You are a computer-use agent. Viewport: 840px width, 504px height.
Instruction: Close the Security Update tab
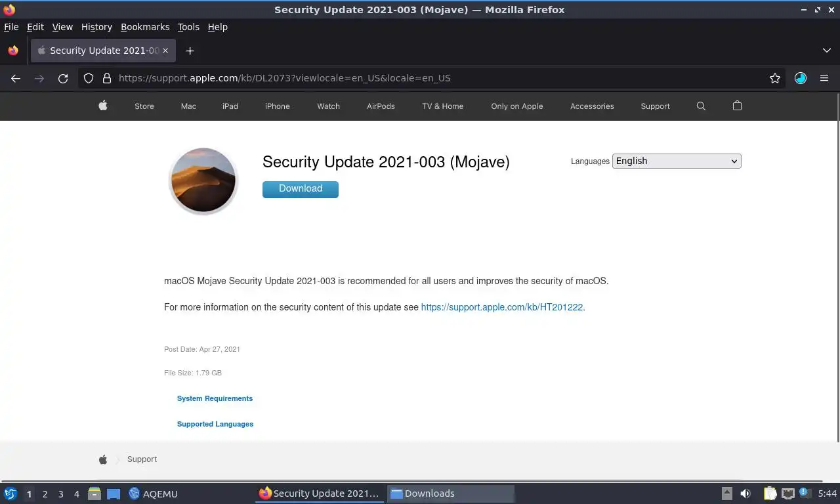point(165,51)
